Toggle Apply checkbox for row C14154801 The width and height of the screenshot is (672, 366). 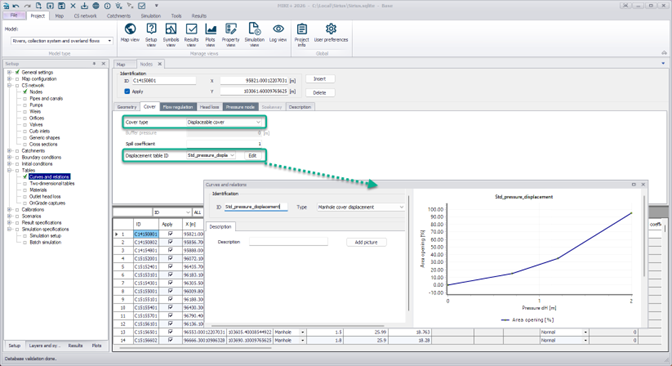(x=170, y=250)
